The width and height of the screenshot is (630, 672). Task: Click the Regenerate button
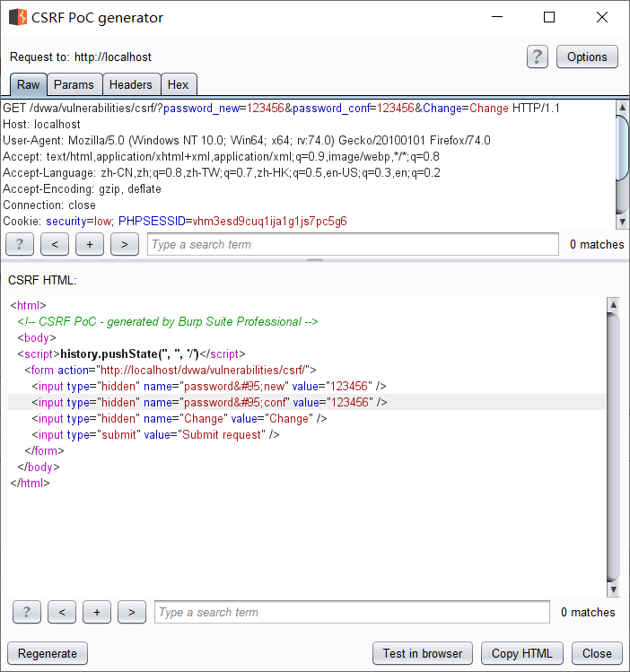tap(48, 653)
